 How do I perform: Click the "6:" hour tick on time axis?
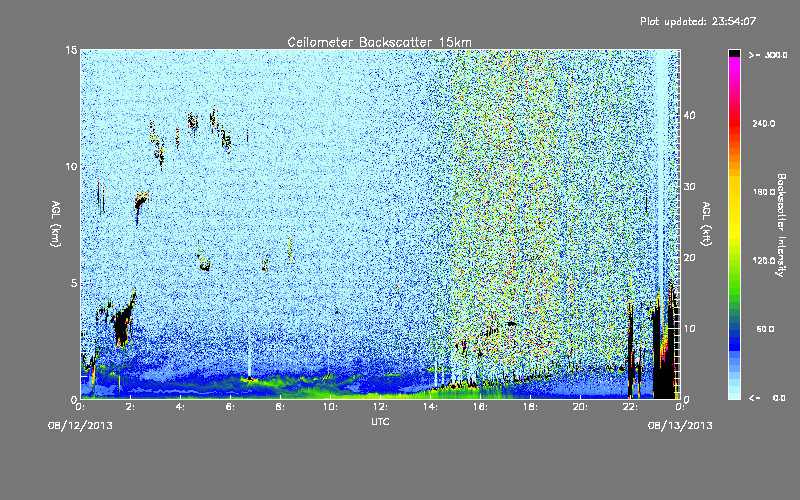231,407
